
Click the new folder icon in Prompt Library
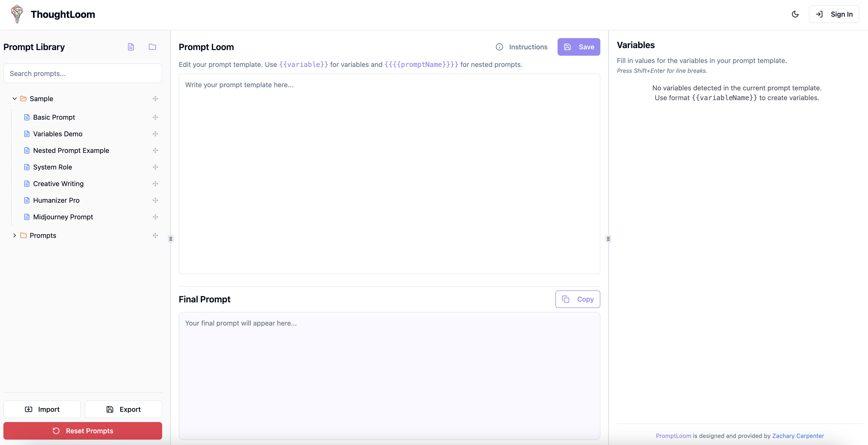click(x=152, y=47)
